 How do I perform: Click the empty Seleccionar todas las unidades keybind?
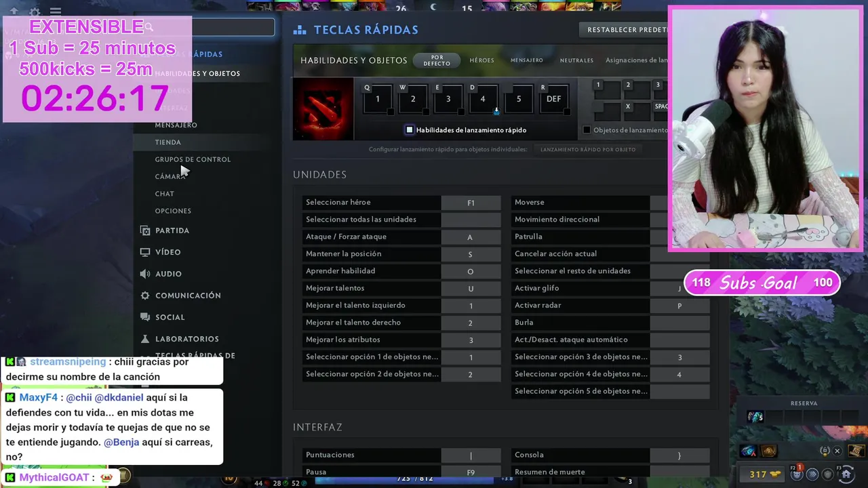pos(471,220)
